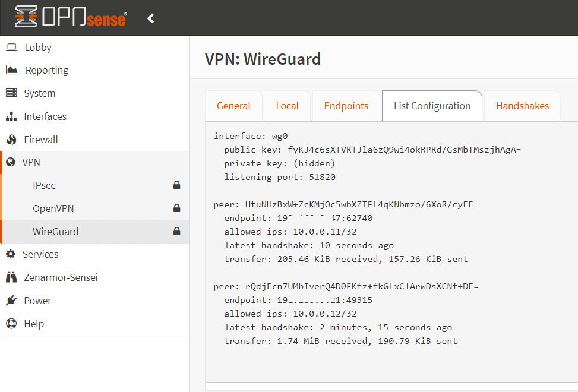This screenshot has width=578, height=392.
Task: Click the Power plug icon
Action: coord(11,301)
